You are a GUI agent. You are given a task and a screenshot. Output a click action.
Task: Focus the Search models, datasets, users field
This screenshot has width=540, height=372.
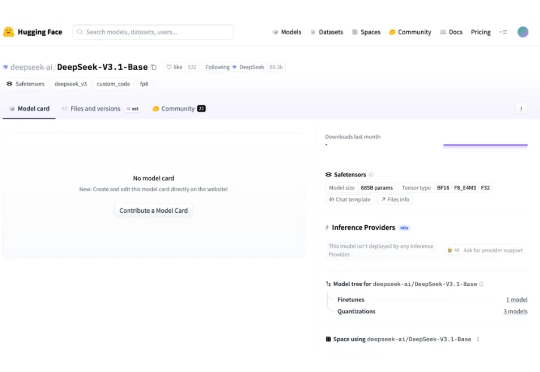(153, 32)
